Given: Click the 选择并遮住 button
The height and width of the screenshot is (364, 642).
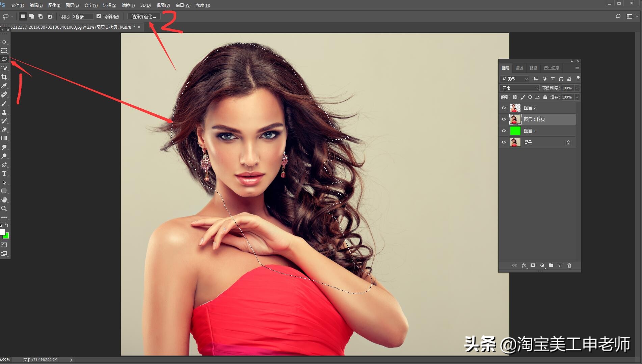Looking at the screenshot, I should 144,17.
